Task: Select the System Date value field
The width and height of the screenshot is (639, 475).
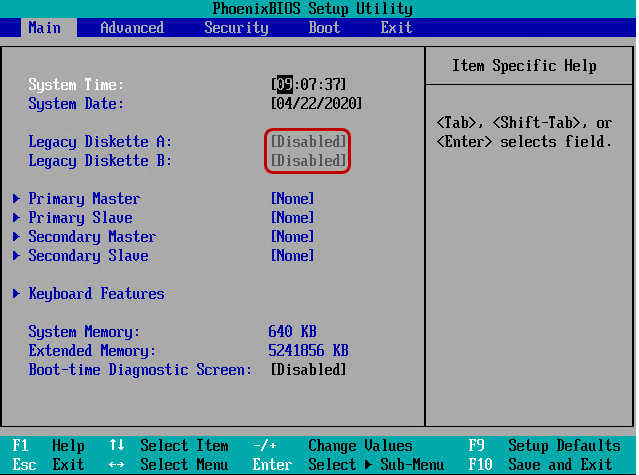Action: pyautogui.click(x=316, y=104)
